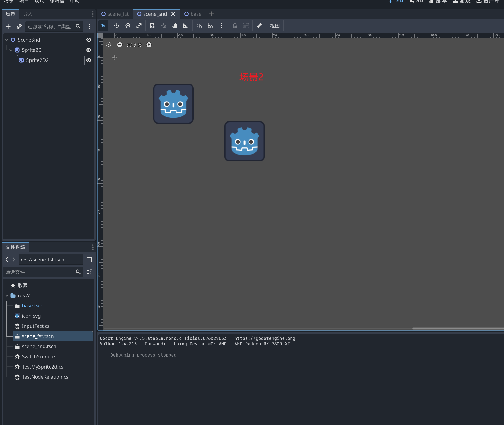Switch to the 3D workspace

(x=416, y=1)
